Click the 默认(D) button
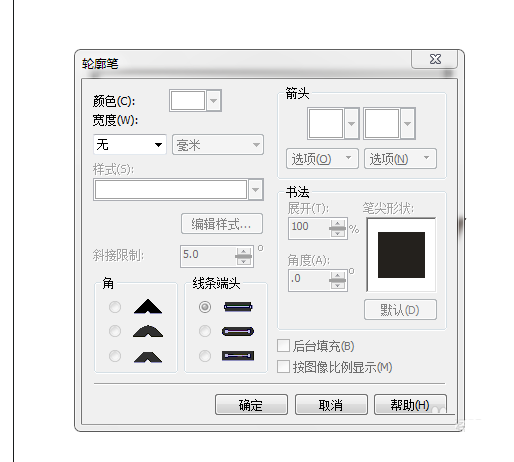This screenshot has height=462, width=514. tap(400, 310)
